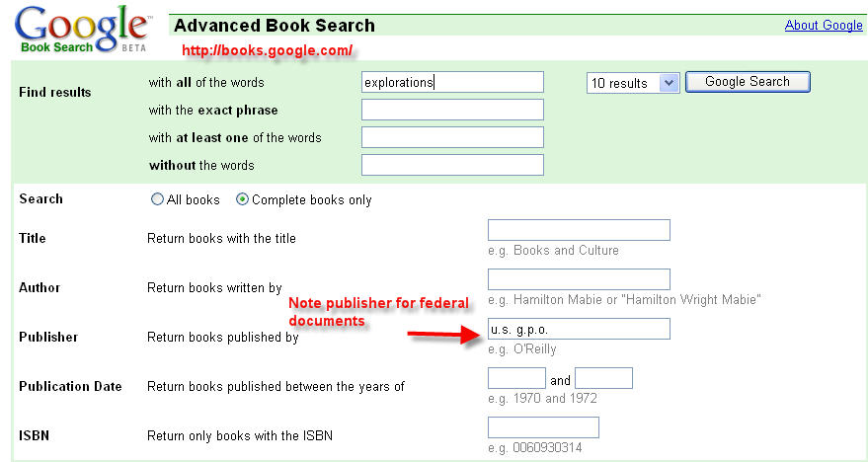Click the red 'Note publisher for federal documents' text

click(378, 312)
